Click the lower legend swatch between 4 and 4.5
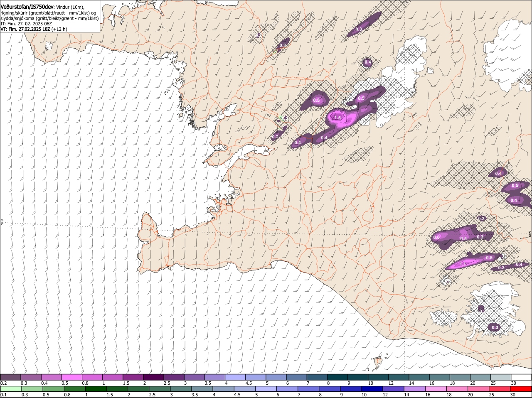The width and height of the screenshot is (532, 398). [224, 389]
